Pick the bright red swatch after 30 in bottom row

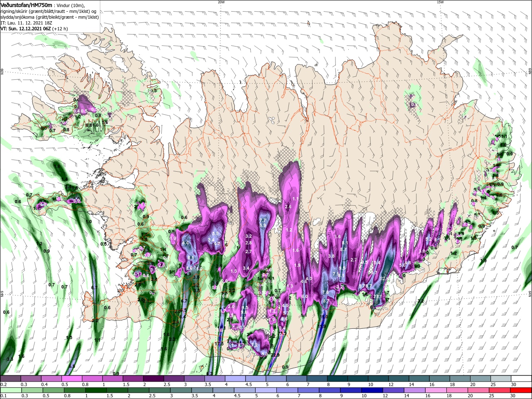click(x=520, y=390)
